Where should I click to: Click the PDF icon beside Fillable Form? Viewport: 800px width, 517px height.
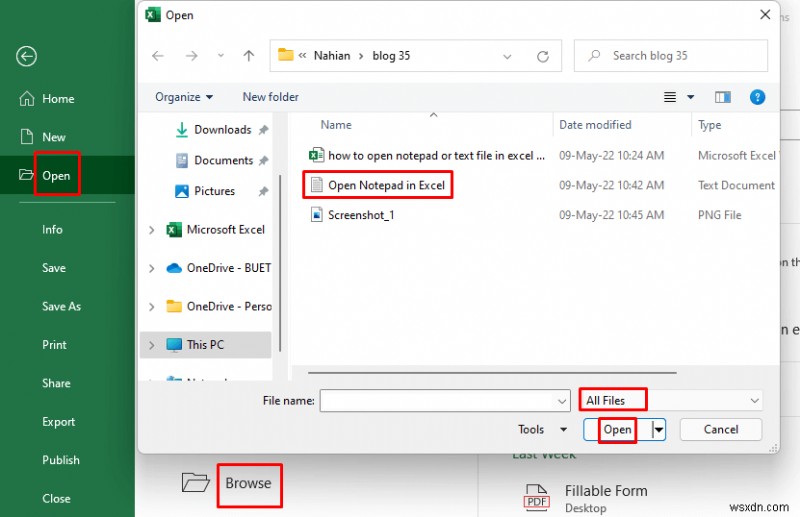coord(536,498)
